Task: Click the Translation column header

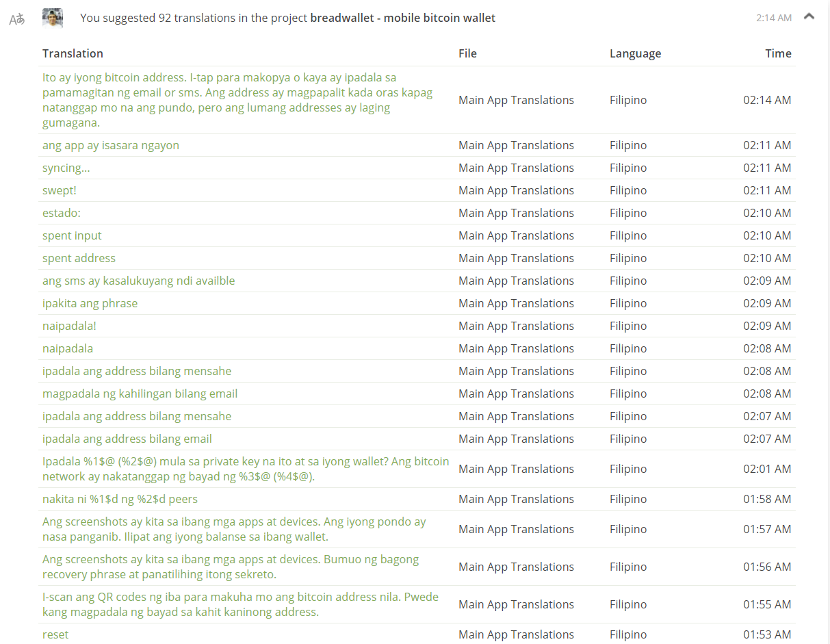Action: pos(73,53)
